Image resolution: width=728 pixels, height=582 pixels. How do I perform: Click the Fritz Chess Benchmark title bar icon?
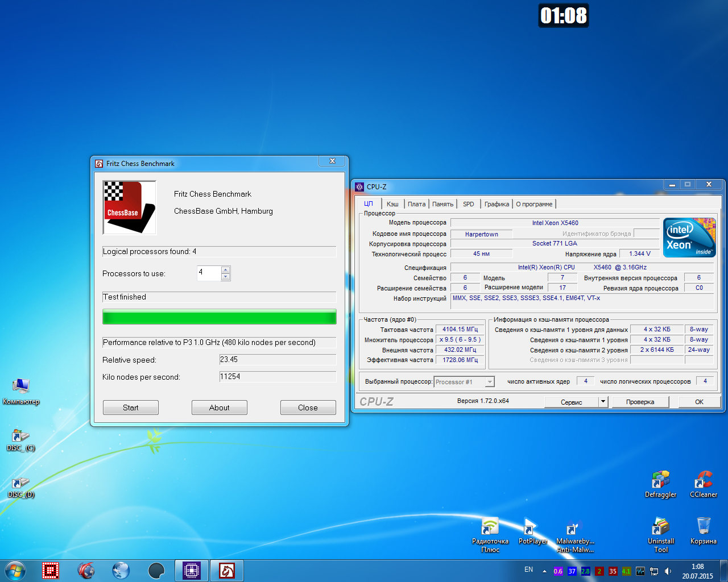[99, 164]
